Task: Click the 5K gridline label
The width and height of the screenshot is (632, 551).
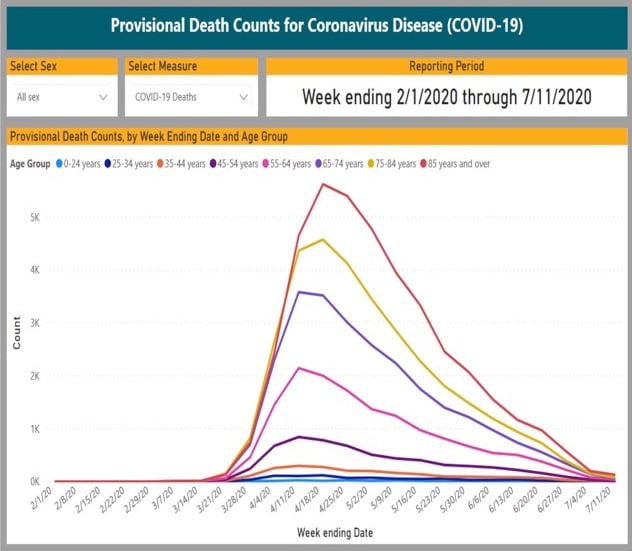Action: (x=35, y=218)
